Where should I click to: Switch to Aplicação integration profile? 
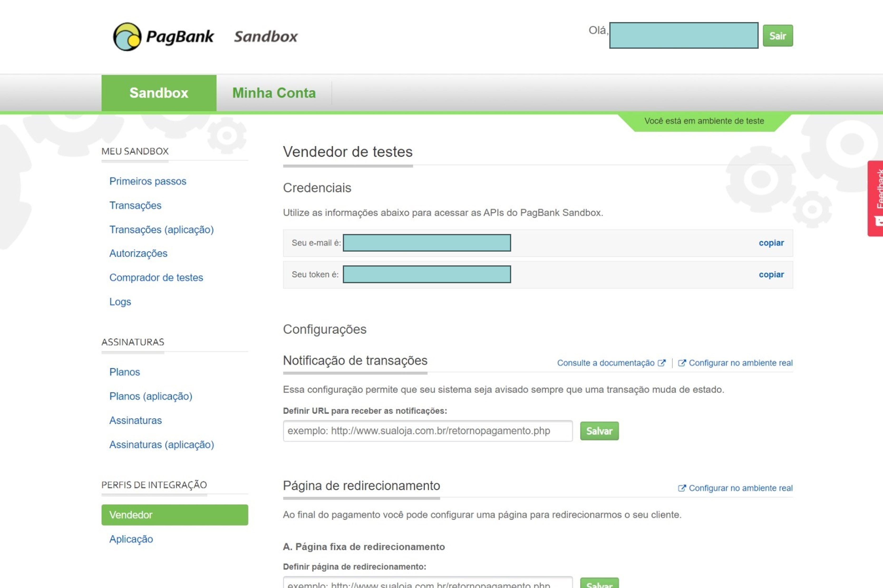pos(131,539)
